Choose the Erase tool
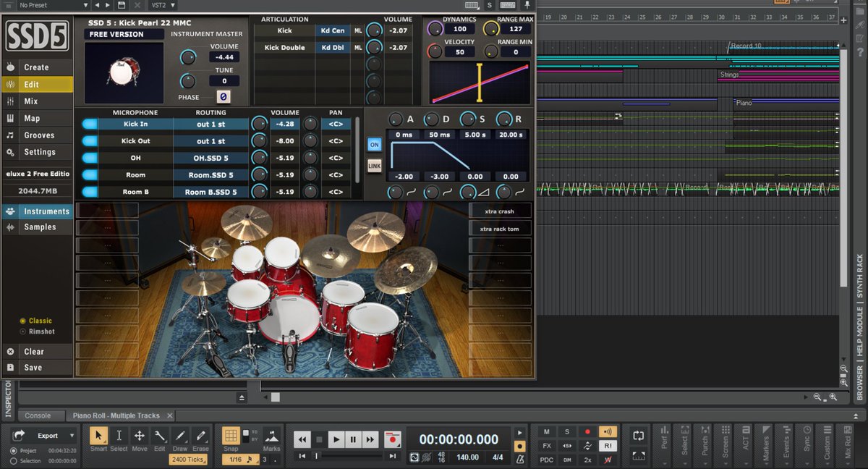Image resolution: width=868 pixels, height=469 pixels. [200, 436]
